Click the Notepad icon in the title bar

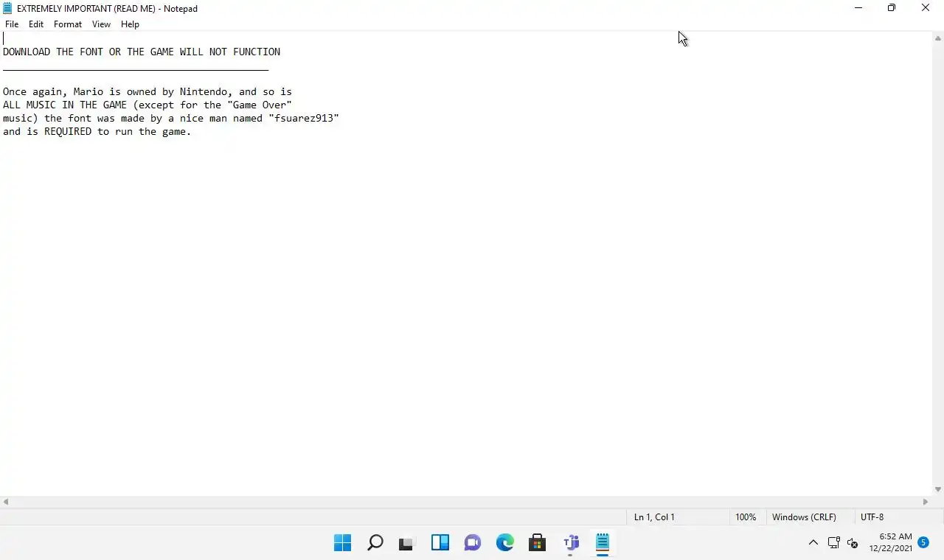click(x=7, y=8)
